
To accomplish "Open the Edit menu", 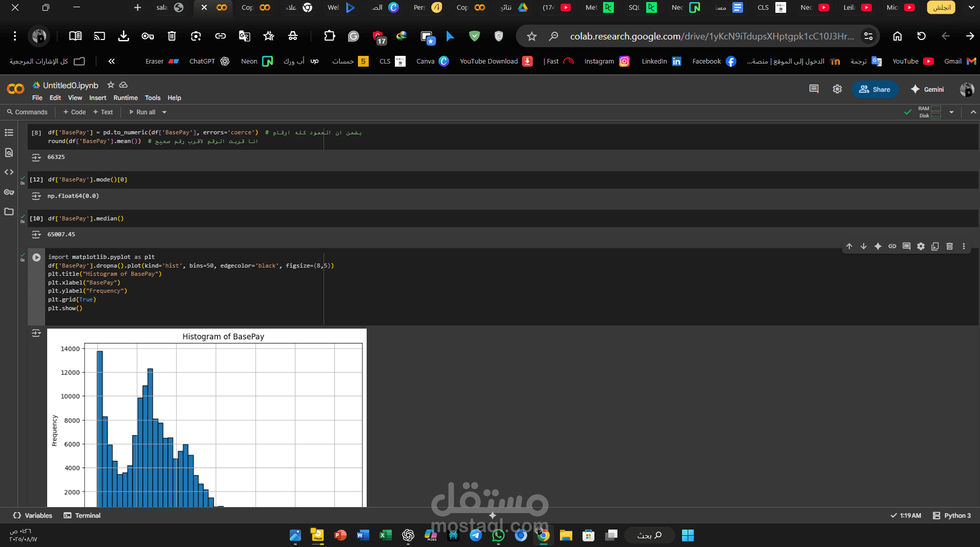I will click(x=55, y=98).
